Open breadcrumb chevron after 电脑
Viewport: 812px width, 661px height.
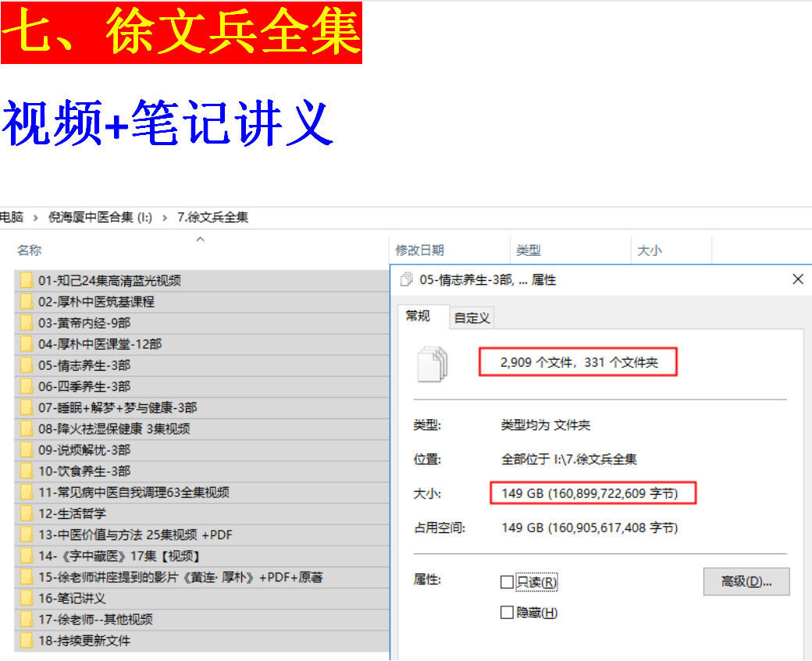pos(36,218)
